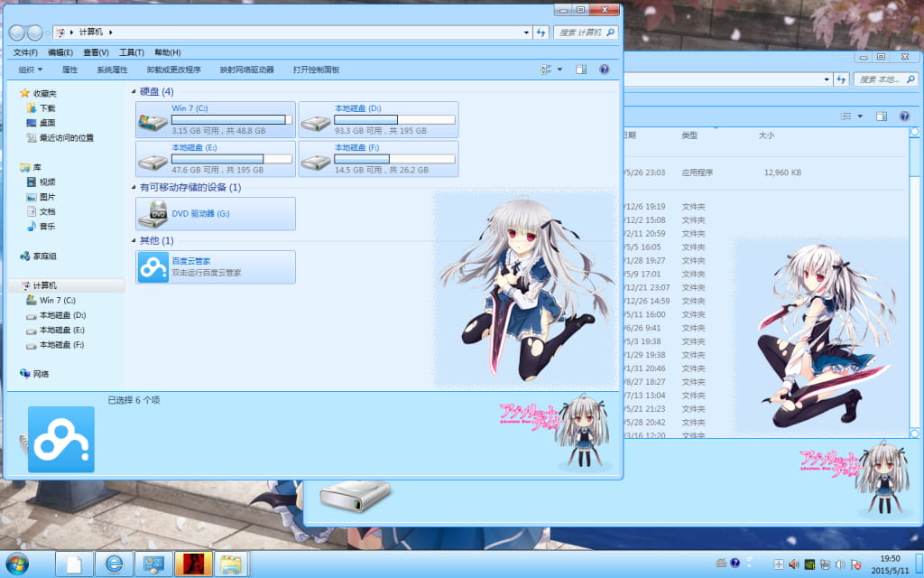The image size is (924, 578).
Task: Click the help question mark icon
Action: pos(604,70)
